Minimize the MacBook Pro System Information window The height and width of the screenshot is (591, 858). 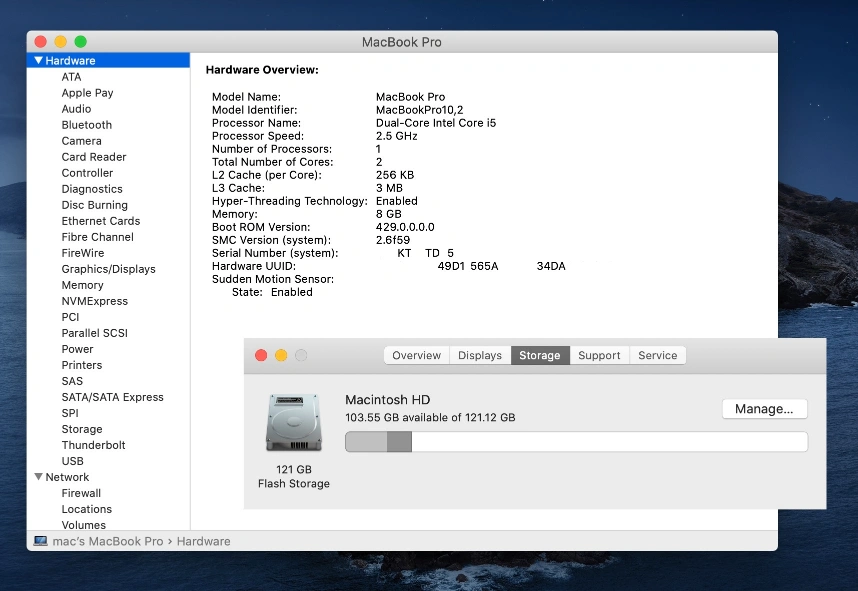coord(61,42)
